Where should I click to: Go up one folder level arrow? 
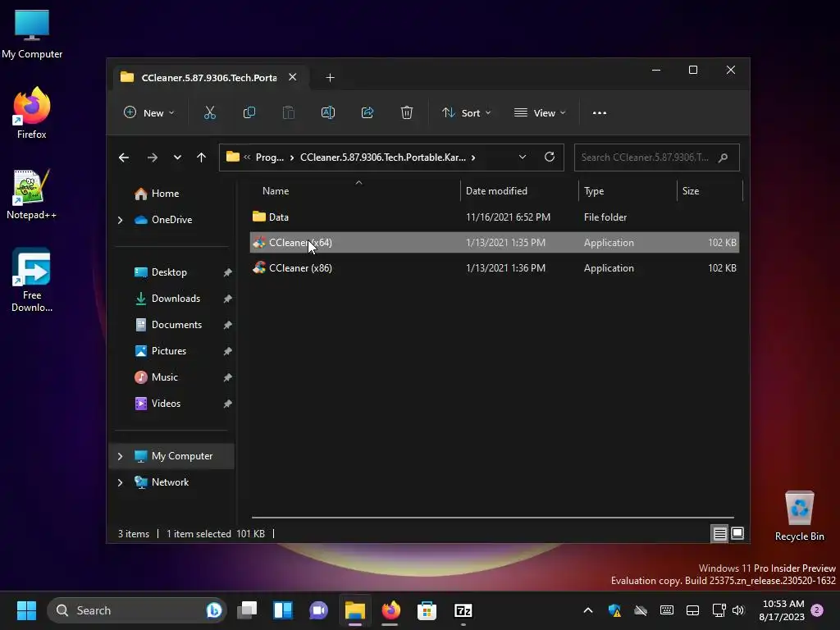pyautogui.click(x=202, y=157)
